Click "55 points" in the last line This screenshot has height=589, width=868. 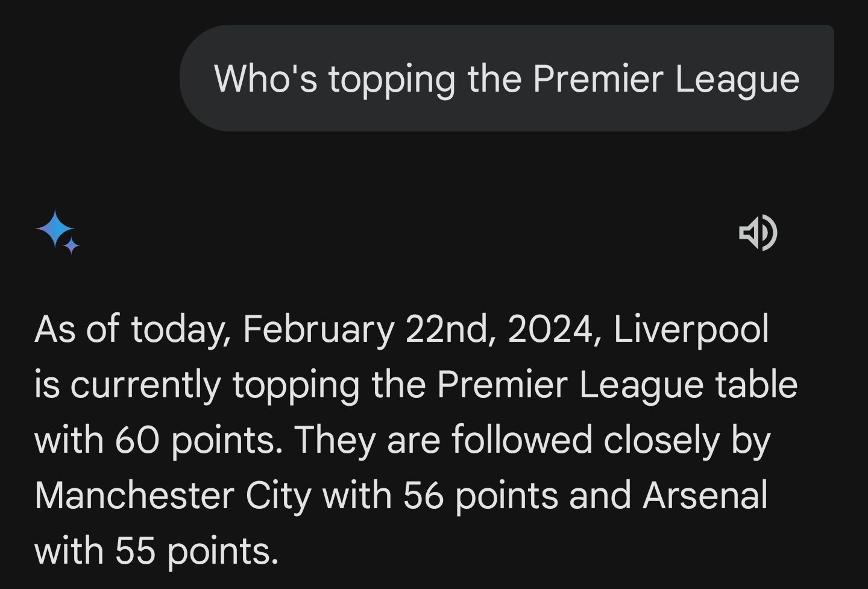pos(197,551)
